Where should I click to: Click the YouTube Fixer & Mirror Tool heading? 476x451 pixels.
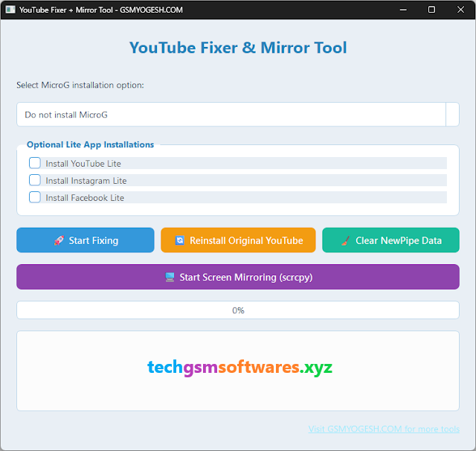(238, 48)
